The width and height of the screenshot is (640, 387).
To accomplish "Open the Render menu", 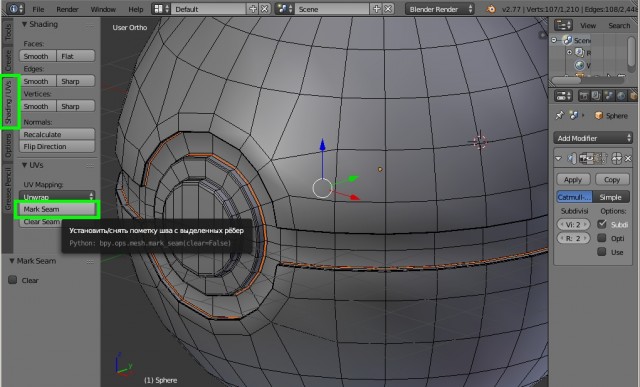I will pyautogui.click(x=67, y=9).
